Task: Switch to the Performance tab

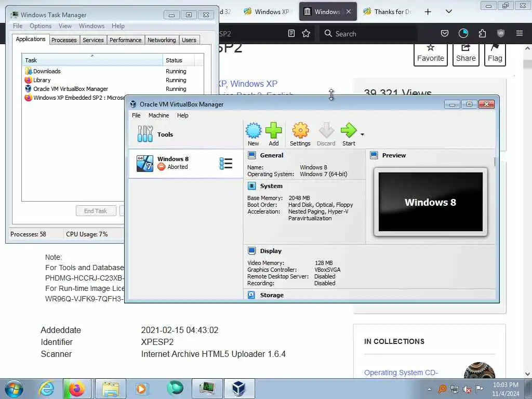Action: point(126,40)
